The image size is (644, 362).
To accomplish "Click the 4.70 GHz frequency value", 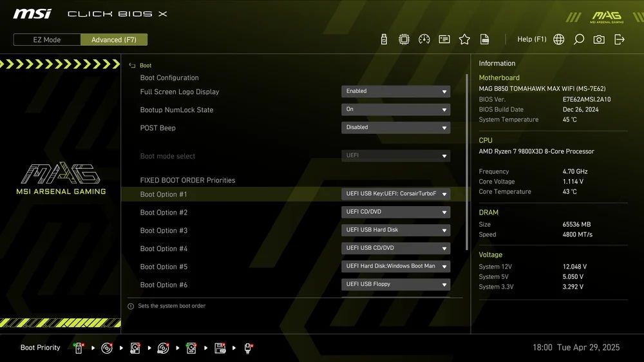I will (x=575, y=171).
